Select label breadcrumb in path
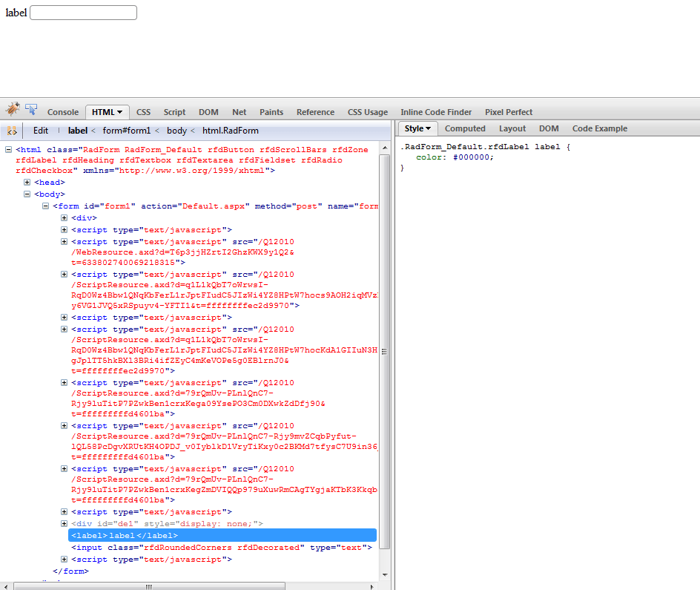The height and width of the screenshot is (590, 700). (x=78, y=131)
